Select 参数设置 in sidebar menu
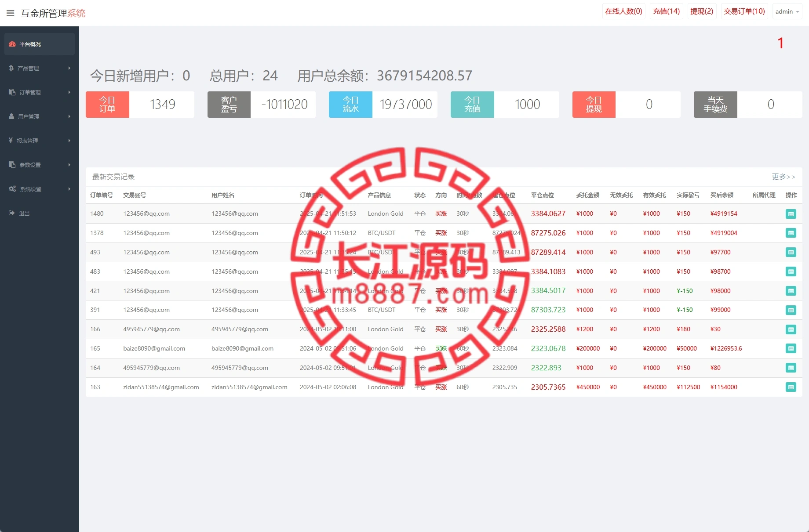The image size is (809, 532). point(30,165)
